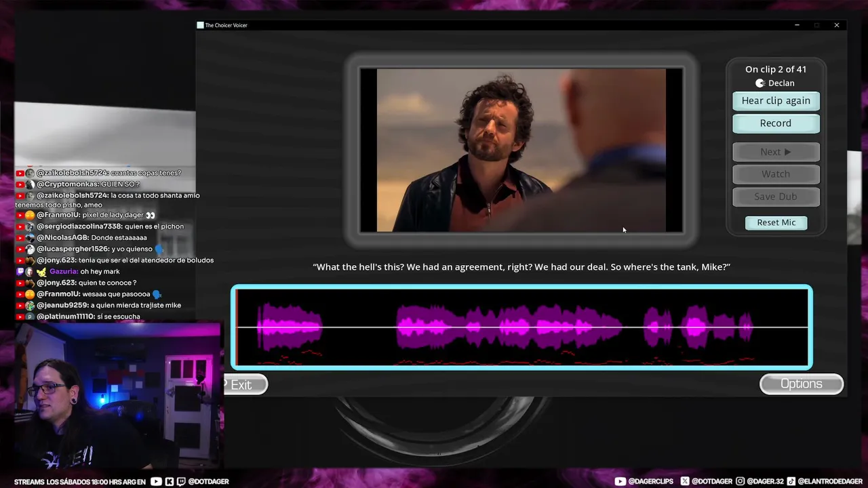This screenshot has width=868, height=488.
Task: Click the Twitch icon on Gazuria's message
Action: click(20, 271)
